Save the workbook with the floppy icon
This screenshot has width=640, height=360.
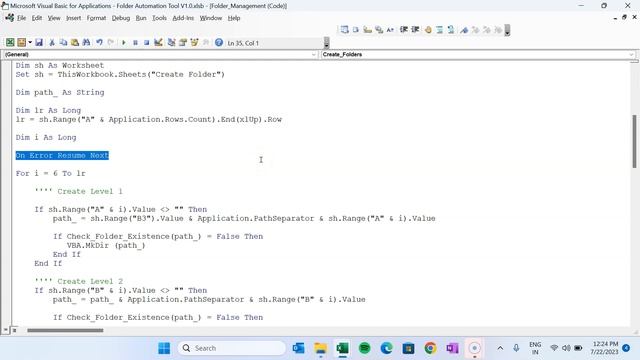point(39,42)
